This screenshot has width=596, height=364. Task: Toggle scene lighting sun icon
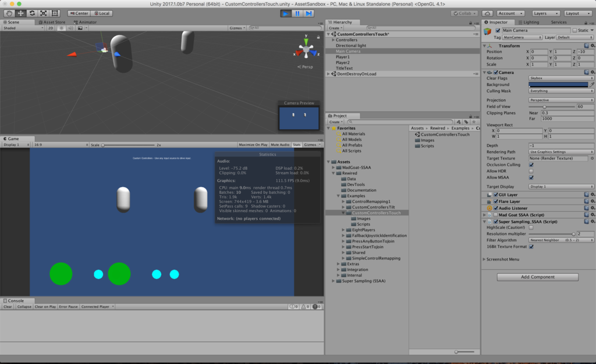62,28
